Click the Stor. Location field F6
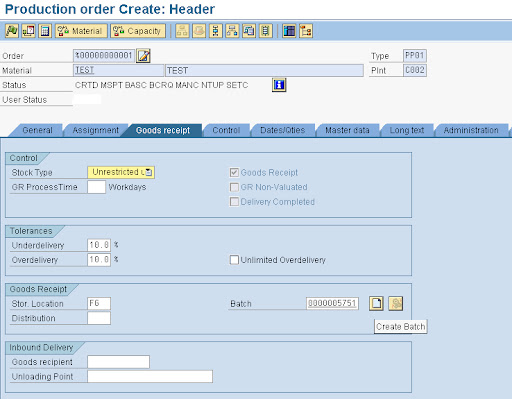This screenshot has width=512, height=399. pyautogui.click(x=99, y=304)
